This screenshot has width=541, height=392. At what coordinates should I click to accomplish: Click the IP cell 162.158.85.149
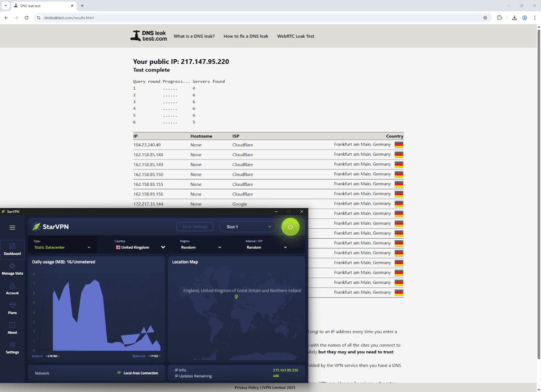pos(148,165)
